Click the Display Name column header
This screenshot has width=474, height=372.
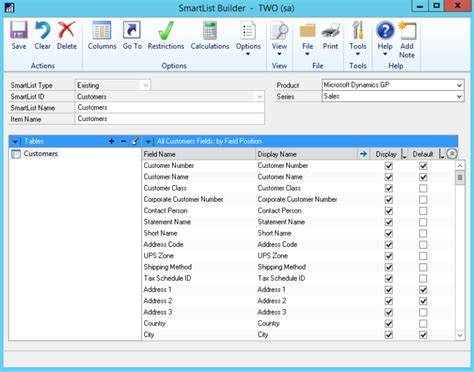tap(306, 154)
